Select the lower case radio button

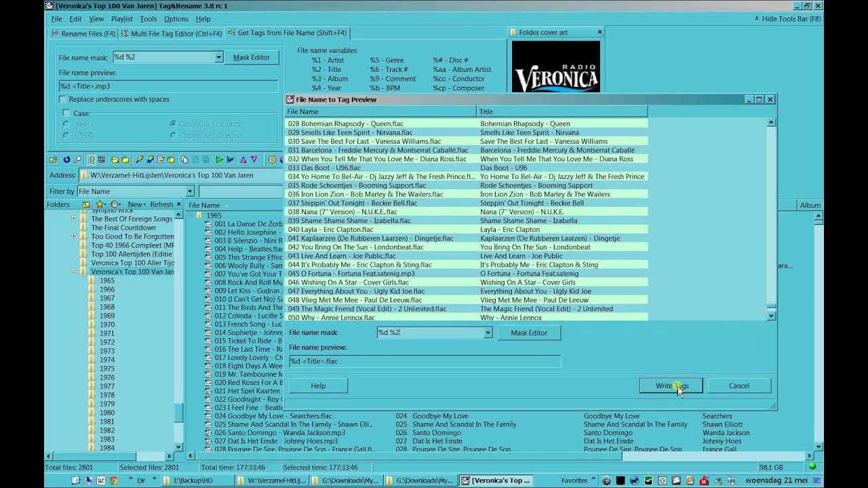tap(66, 124)
